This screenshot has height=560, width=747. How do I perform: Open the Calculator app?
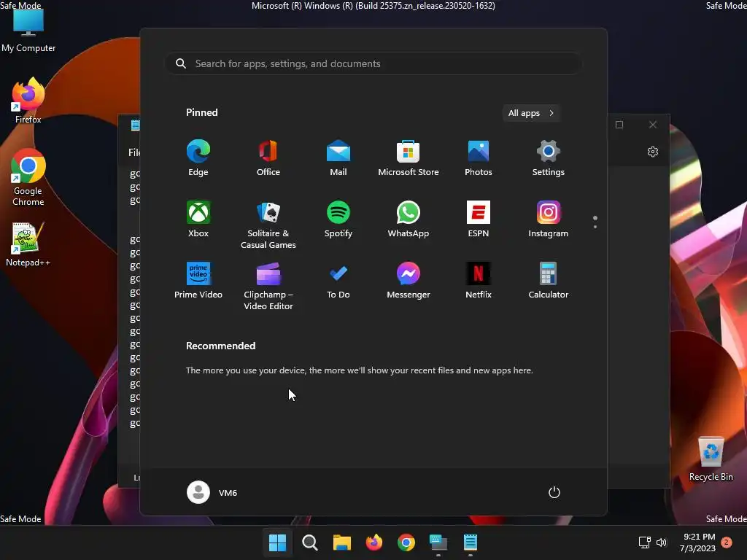click(x=549, y=281)
